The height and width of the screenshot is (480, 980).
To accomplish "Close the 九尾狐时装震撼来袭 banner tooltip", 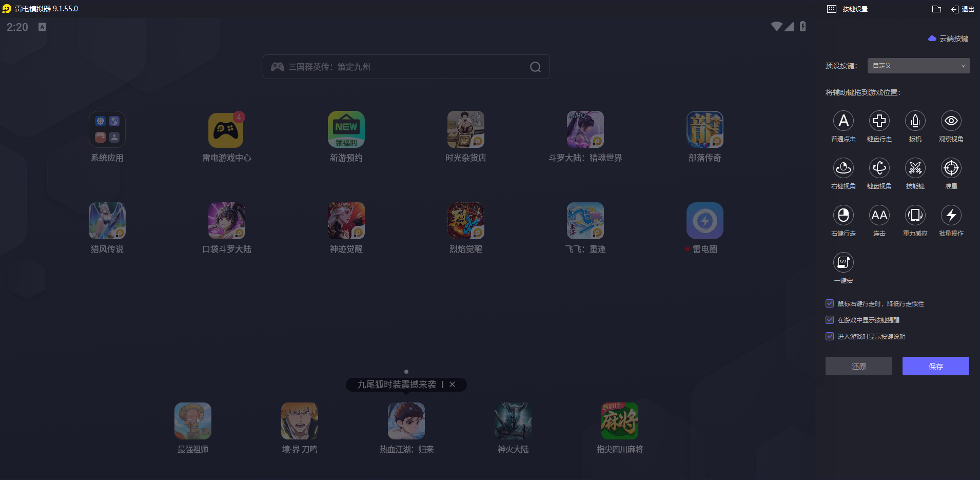I will [x=452, y=384].
